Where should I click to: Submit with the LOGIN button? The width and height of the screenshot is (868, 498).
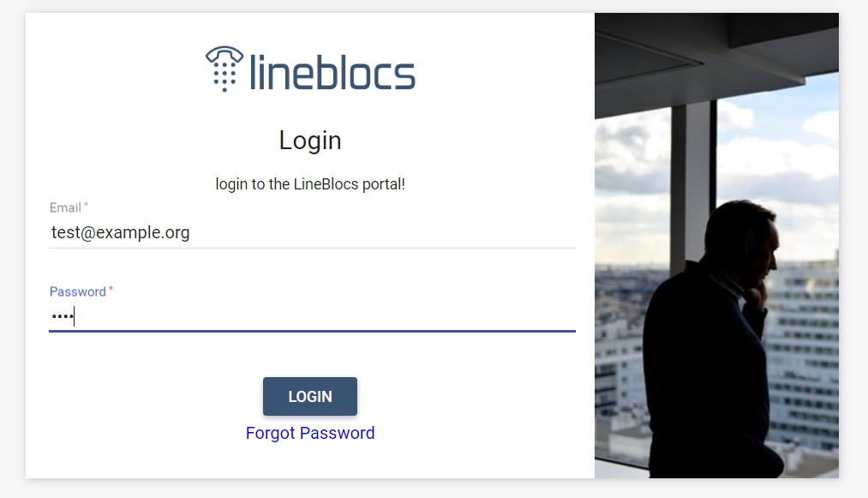pyautogui.click(x=310, y=396)
